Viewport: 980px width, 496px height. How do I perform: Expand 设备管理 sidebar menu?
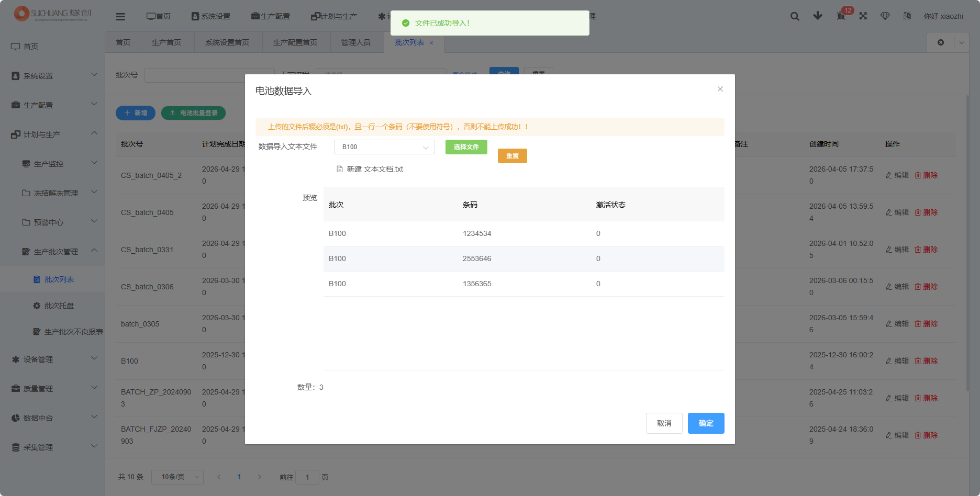click(x=52, y=359)
